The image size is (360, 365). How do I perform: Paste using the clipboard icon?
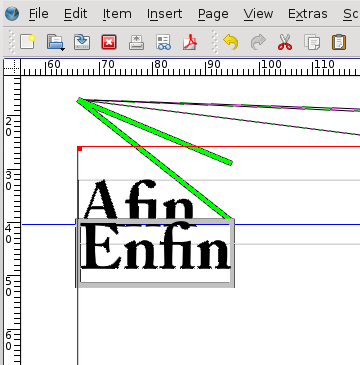339,42
